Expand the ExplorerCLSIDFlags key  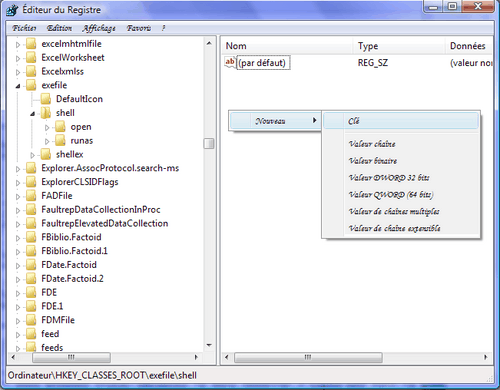[18, 183]
